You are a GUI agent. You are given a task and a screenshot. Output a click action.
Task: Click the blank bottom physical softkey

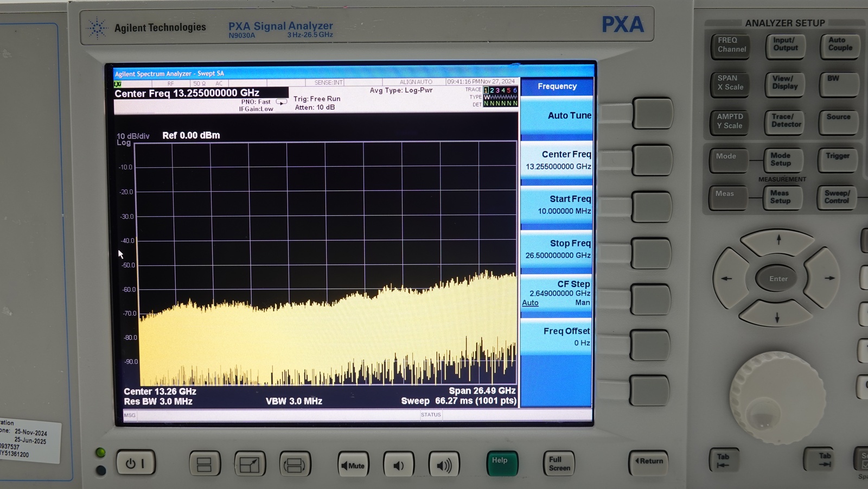click(650, 390)
